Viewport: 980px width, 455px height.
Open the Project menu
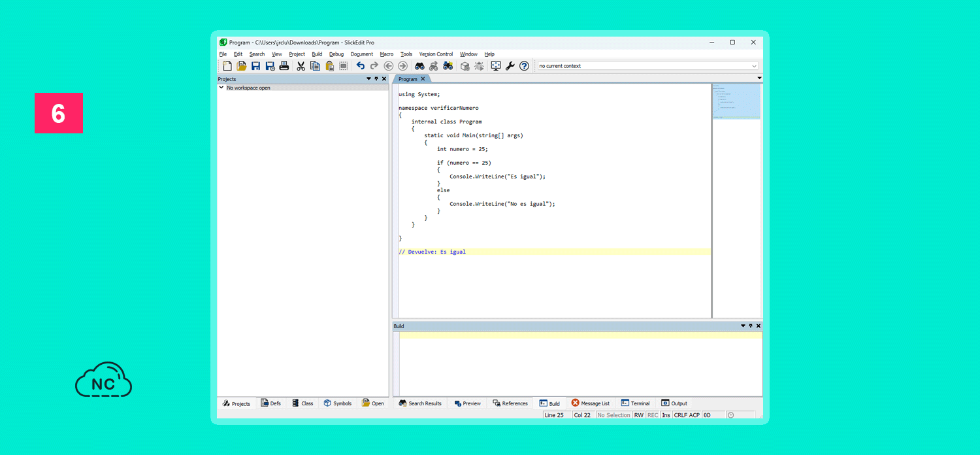coord(297,54)
